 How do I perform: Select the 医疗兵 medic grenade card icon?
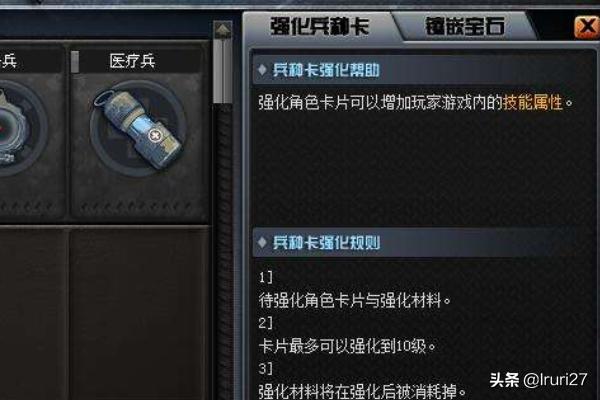click(x=138, y=129)
